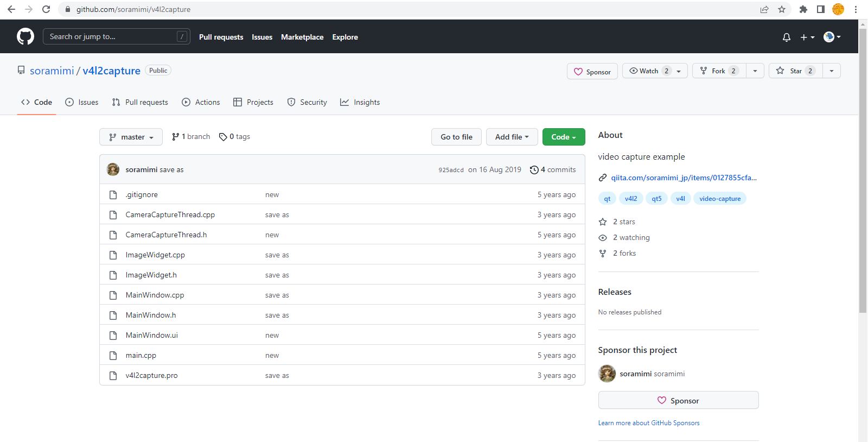Click the eye icon beside 2 watching
The image size is (868, 442).
tap(603, 237)
